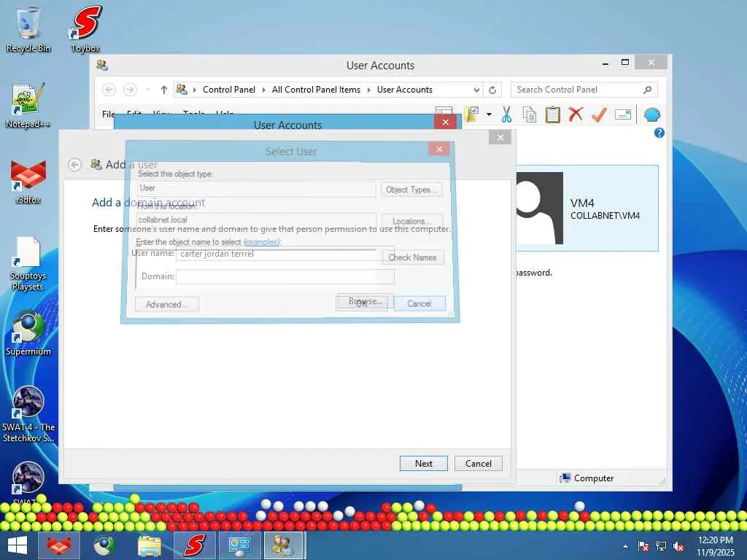Click the Copy toolbar icon

[530, 114]
